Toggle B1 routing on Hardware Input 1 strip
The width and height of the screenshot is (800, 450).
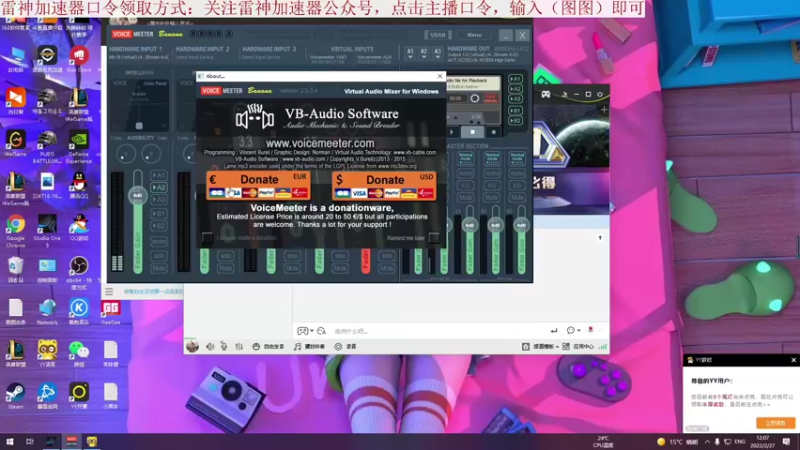[x=159, y=213]
